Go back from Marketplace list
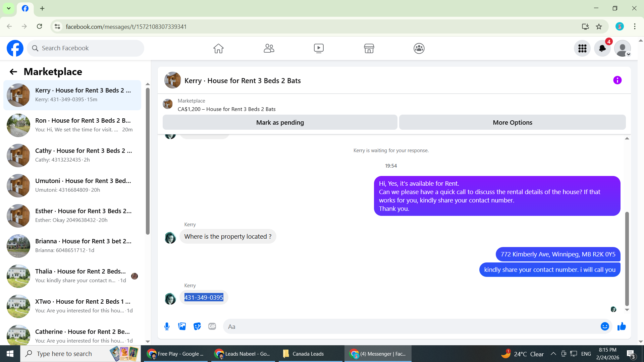The height and width of the screenshot is (362, 644). pos(13,72)
